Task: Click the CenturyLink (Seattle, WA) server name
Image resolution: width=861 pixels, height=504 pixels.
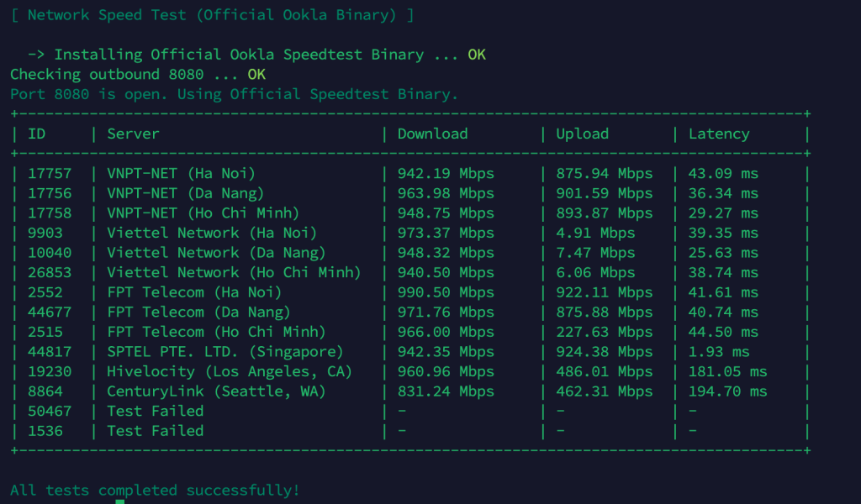Action: pyautogui.click(x=216, y=391)
